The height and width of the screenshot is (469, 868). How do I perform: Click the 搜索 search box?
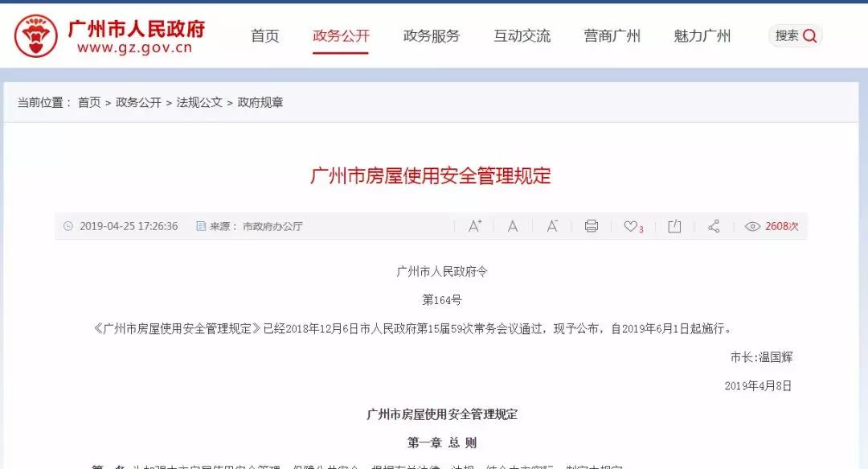795,36
